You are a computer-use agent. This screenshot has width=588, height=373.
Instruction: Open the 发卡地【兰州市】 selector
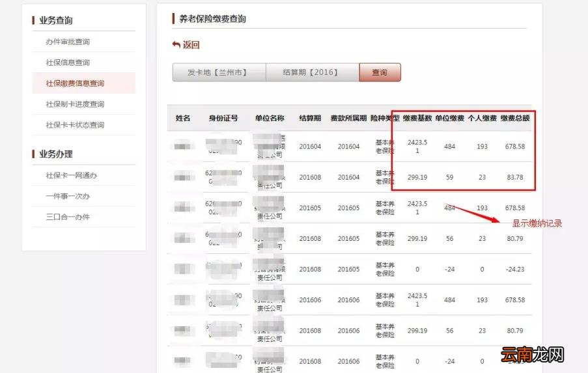(219, 72)
